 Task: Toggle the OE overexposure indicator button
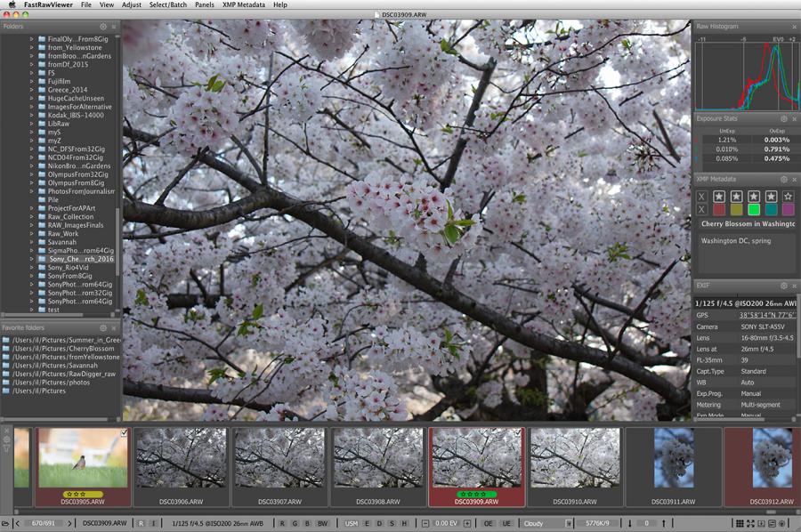489,523
